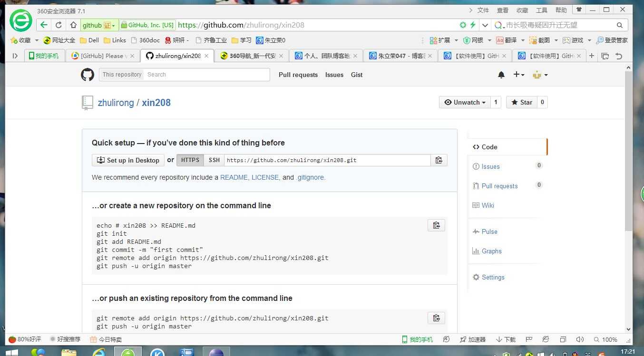Open Graphs in the sidebar
644x356 pixels.
tap(487, 251)
